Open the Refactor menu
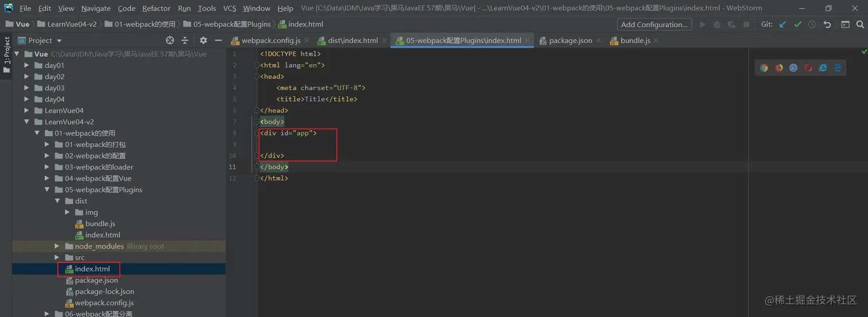 156,8
